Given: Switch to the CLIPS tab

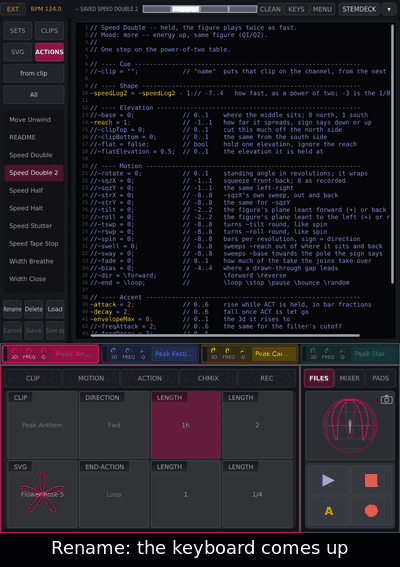Looking at the screenshot, I should 50,30.
